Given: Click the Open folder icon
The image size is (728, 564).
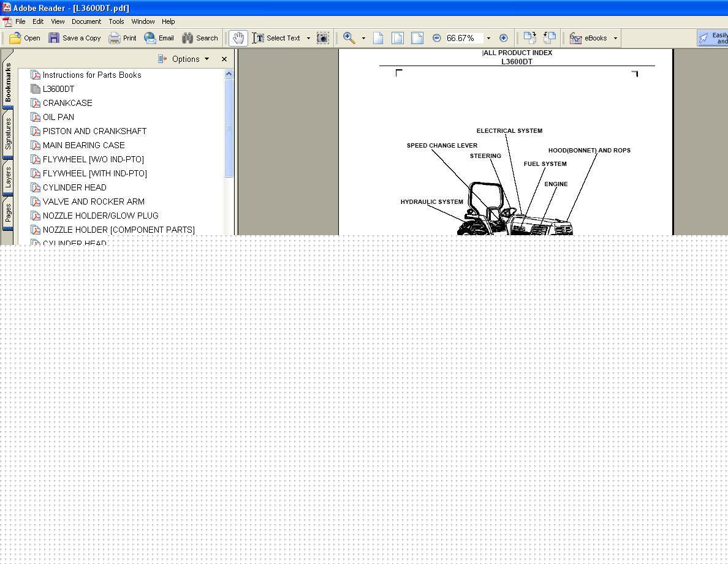Looking at the screenshot, I should click(x=15, y=38).
